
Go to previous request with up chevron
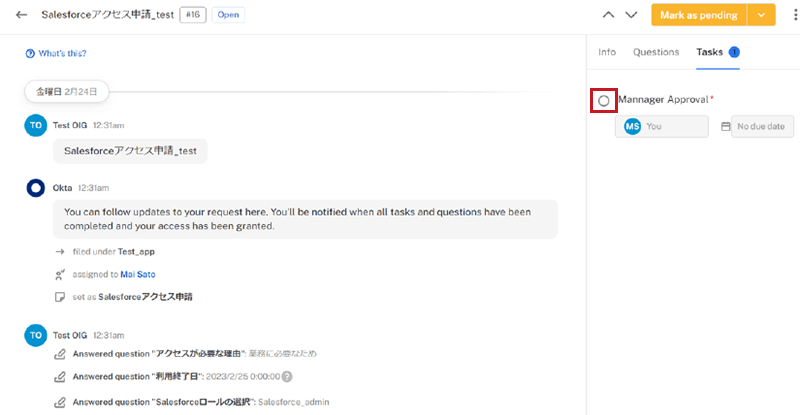click(608, 15)
